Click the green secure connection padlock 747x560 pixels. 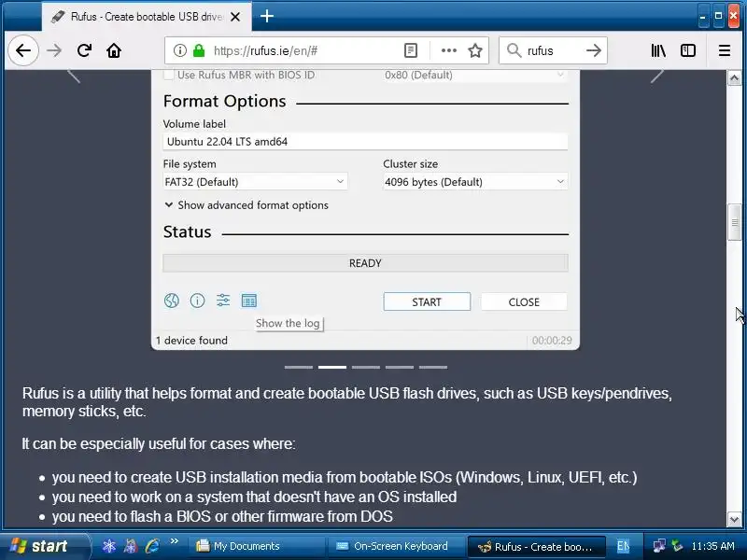coord(199,50)
